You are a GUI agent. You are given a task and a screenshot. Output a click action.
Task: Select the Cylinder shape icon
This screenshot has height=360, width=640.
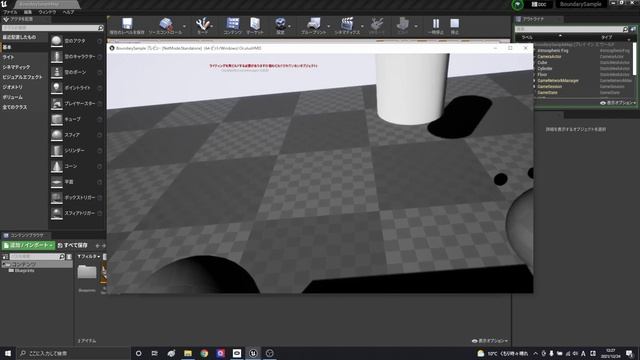coord(57,150)
